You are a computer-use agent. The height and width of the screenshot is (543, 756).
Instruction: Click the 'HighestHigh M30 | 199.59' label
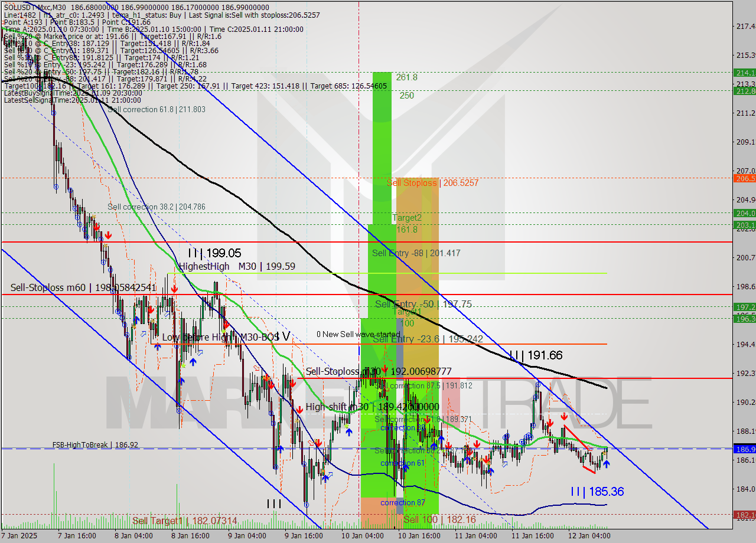click(x=237, y=267)
